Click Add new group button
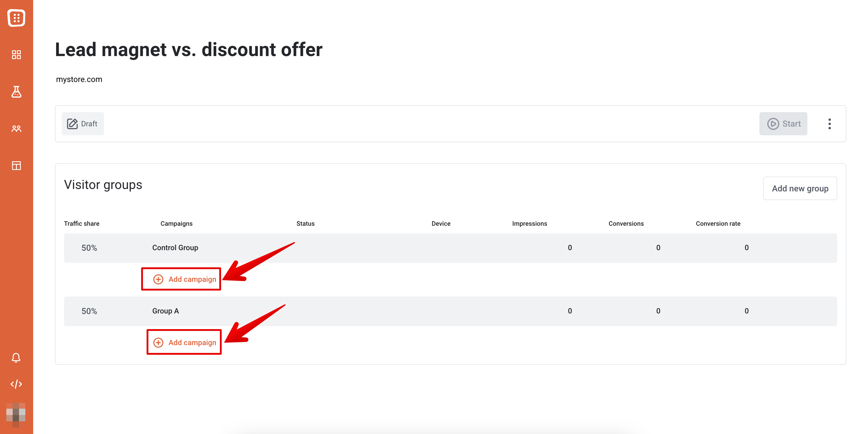 click(800, 189)
